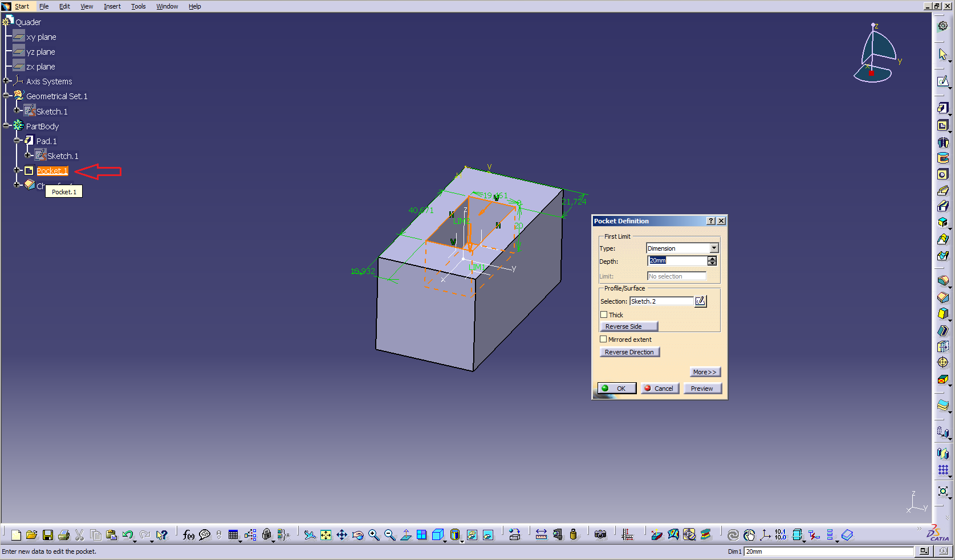Click the Pad tool icon
This screenshot has height=560, width=955.
942,108
